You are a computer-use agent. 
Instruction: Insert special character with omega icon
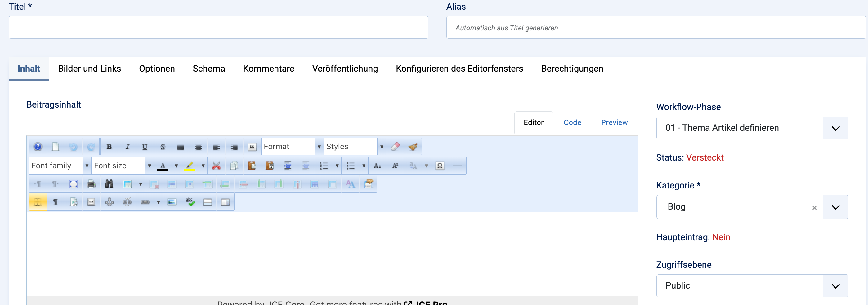440,166
